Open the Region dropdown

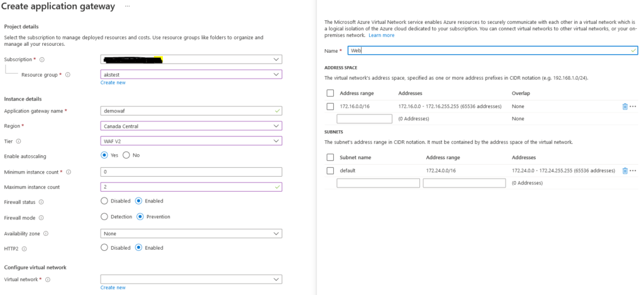click(191, 126)
